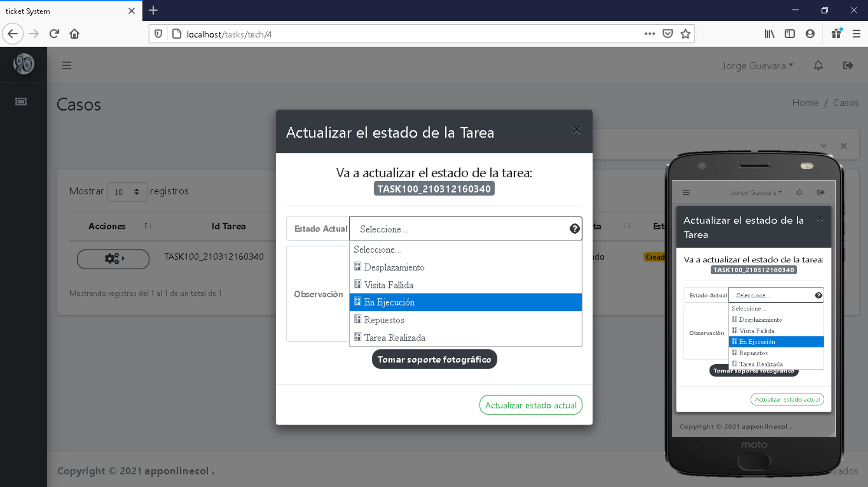Viewport: 868px width, 487px height.
Task: Reload the page with the refresh icon
Action: (x=54, y=34)
